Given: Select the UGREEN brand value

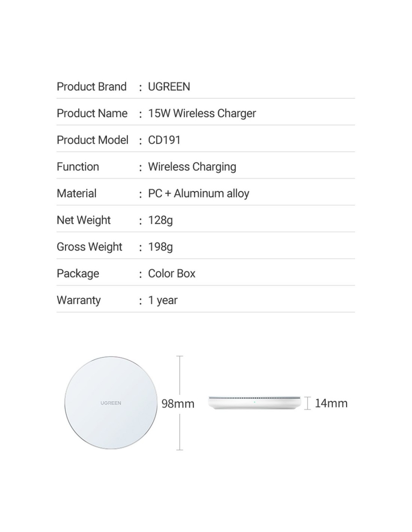Looking at the screenshot, I should tap(169, 86).
